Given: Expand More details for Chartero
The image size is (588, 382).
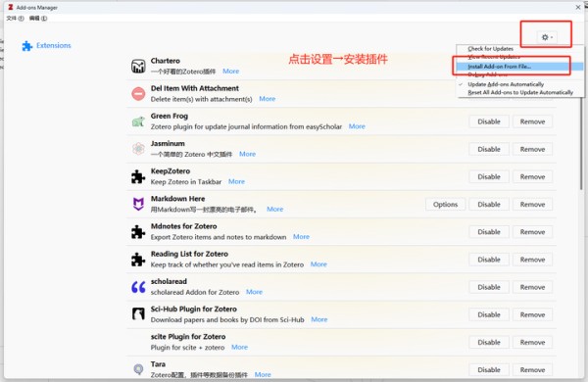Looking at the screenshot, I should click(230, 72).
